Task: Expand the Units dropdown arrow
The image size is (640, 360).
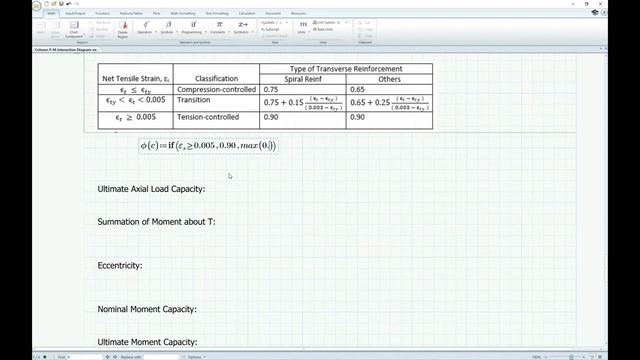Action: tap(309, 32)
